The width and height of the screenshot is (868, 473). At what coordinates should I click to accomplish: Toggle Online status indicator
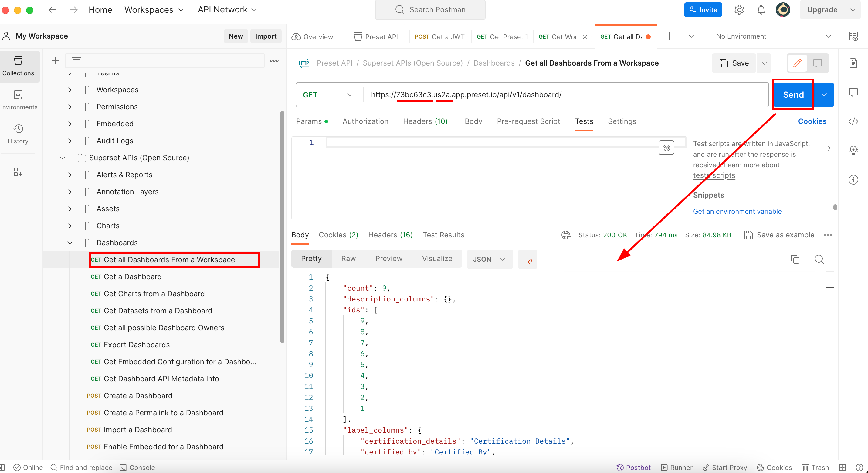click(28, 467)
